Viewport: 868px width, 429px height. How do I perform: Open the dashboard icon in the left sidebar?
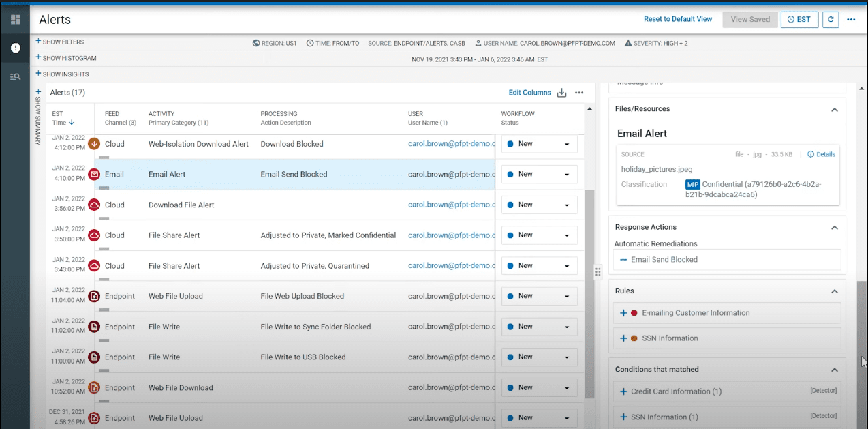pos(15,19)
